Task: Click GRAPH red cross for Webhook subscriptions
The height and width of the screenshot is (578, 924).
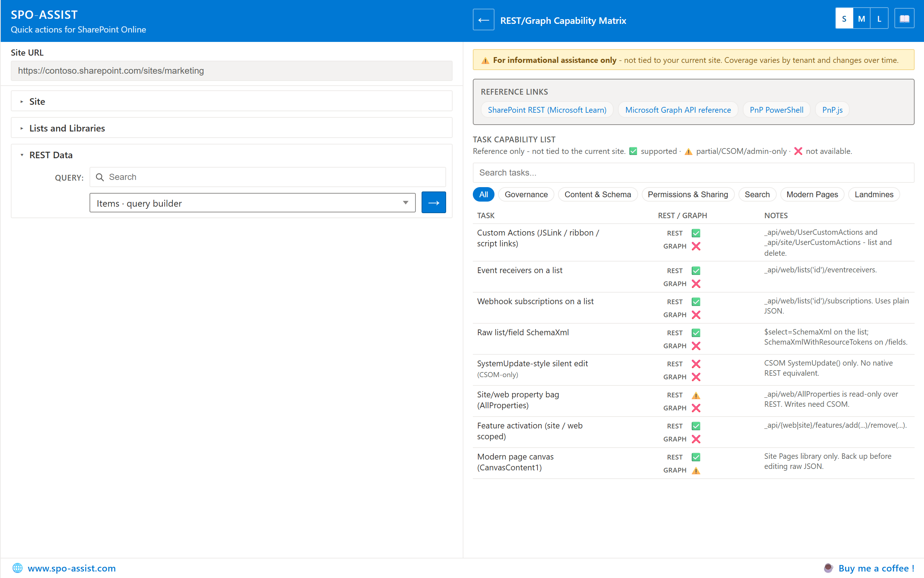Action: [x=696, y=315]
